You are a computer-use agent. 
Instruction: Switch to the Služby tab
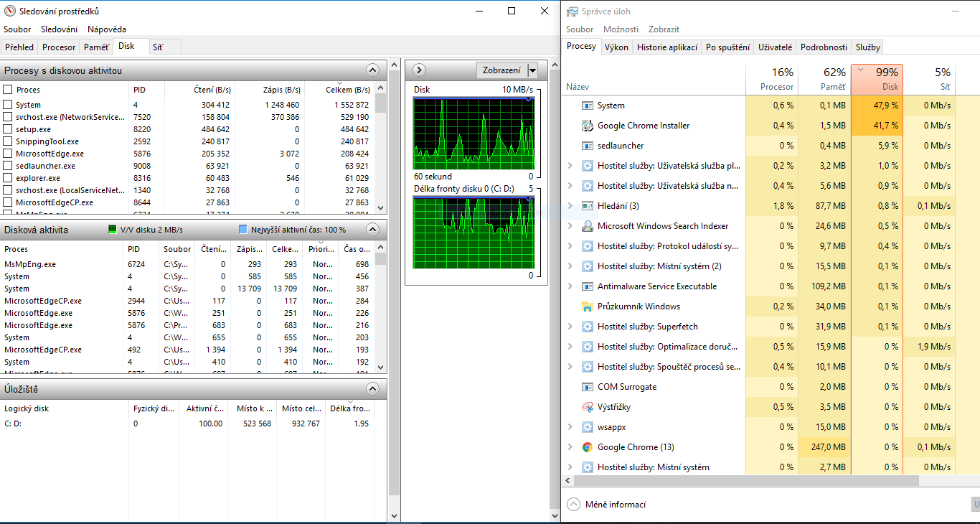click(867, 47)
